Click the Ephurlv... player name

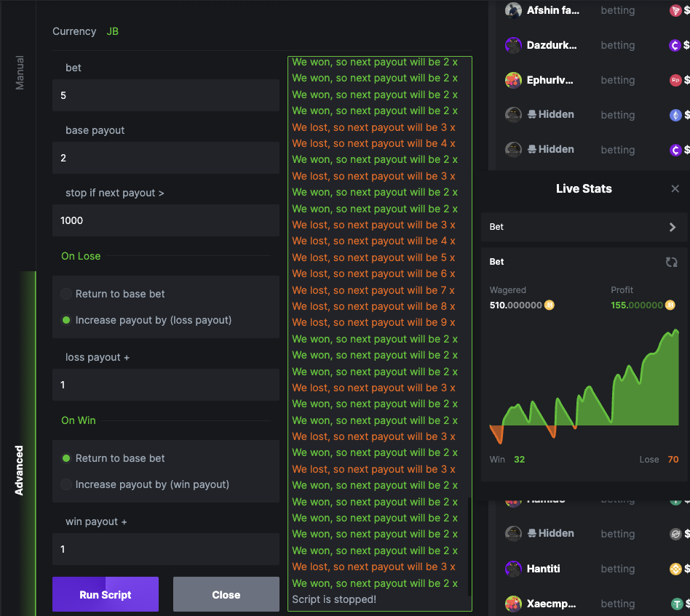pyautogui.click(x=550, y=80)
